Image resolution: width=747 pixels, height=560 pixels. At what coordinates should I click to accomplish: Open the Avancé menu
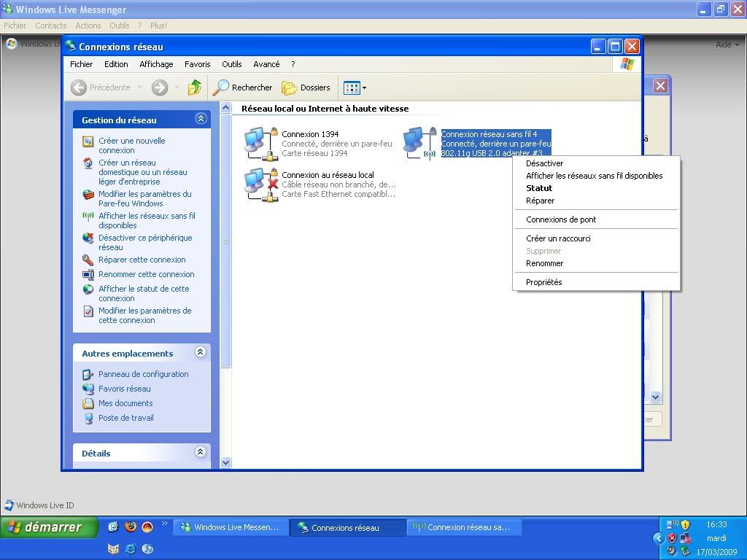click(x=266, y=64)
